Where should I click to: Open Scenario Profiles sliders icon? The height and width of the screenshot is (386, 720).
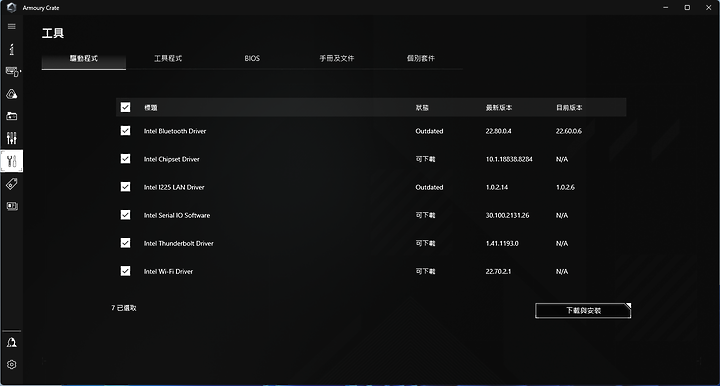tap(12, 138)
